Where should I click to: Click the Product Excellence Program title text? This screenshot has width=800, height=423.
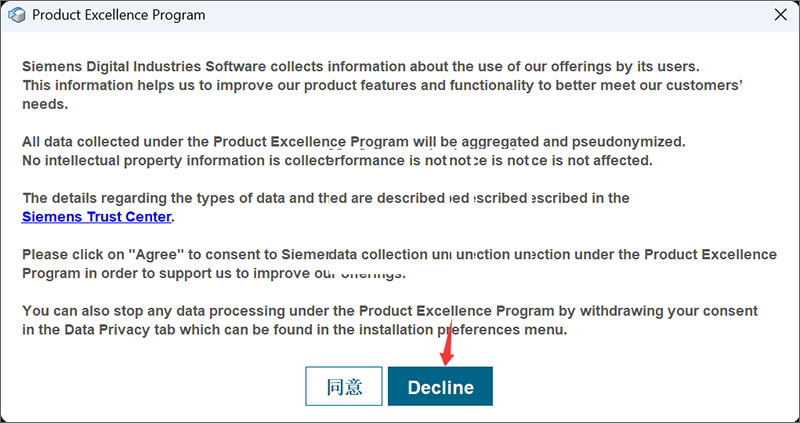click(119, 16)
